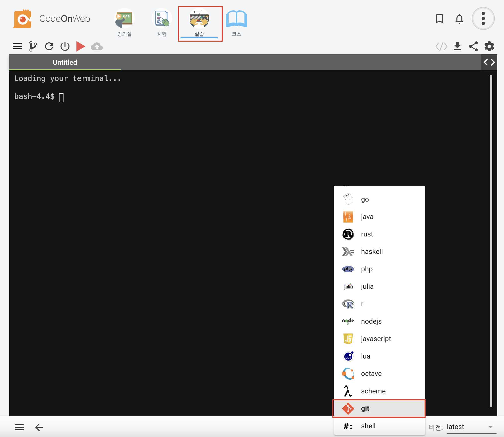Toggle the bottom-left hamburger menu
Screen dimensions: 504x437
point(19,428)
